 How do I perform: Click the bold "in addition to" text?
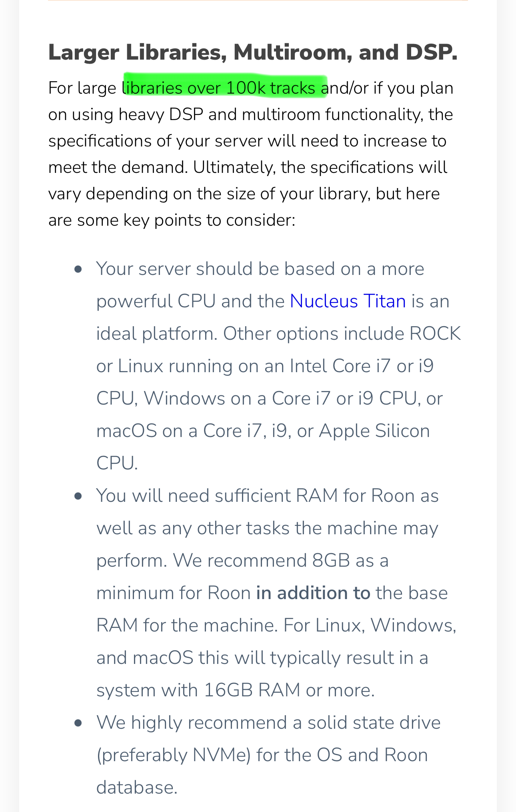point(313,593)
